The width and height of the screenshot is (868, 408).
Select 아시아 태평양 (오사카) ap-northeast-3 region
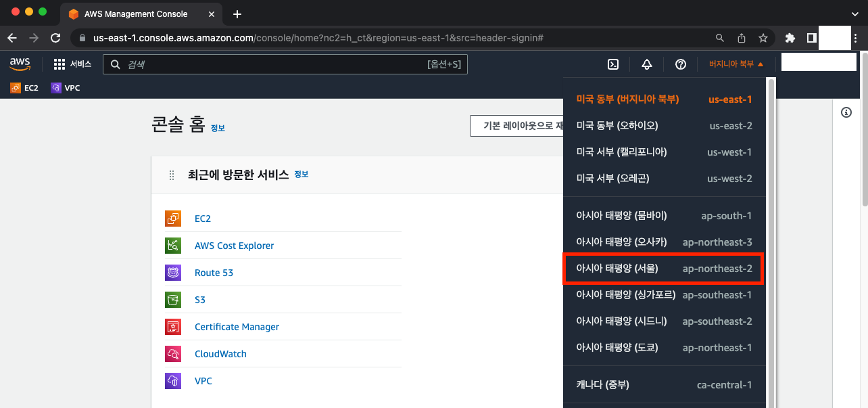[664, 242]
